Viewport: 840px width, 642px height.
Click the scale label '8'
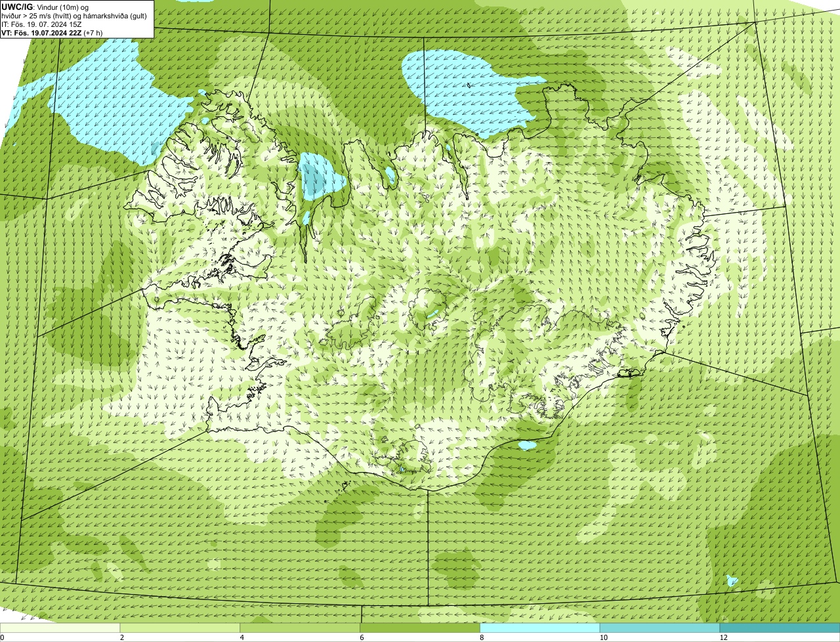click(482, 637)
